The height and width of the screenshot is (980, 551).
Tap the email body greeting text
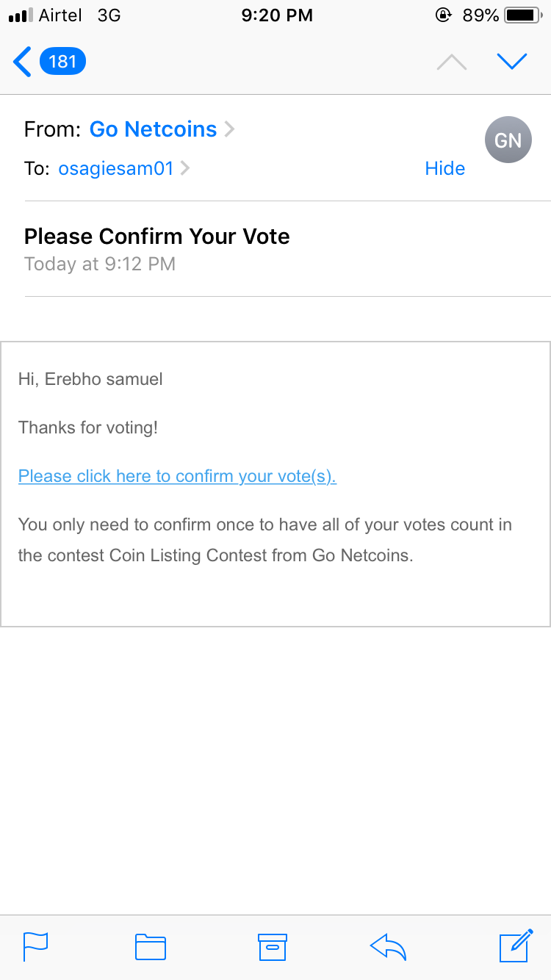click(x=90, y=380)
